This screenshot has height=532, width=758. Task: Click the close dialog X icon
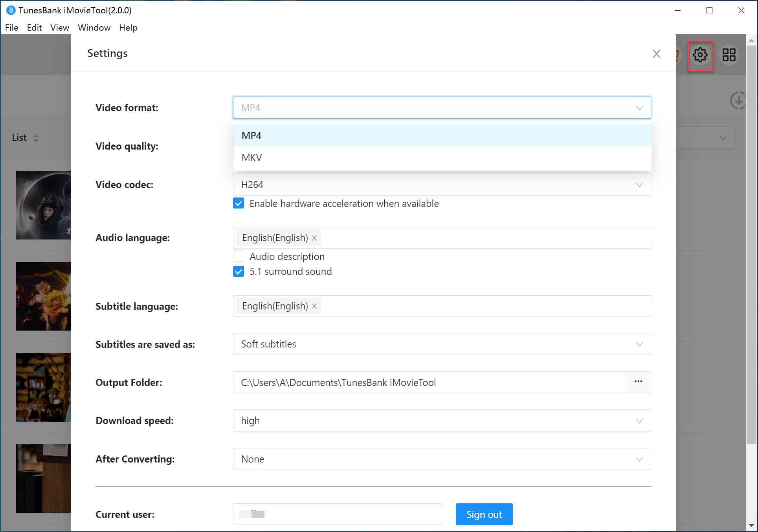pyautogui.click(x=657, y=53)
